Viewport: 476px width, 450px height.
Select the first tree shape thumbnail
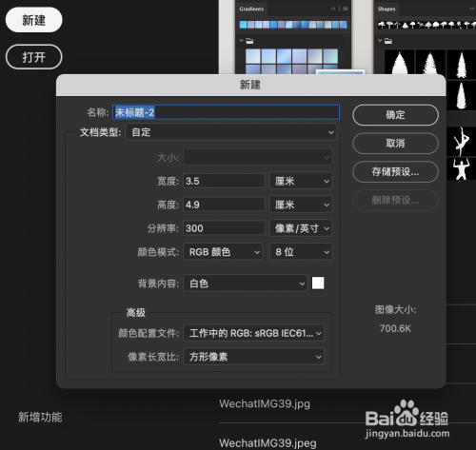pos(400,63)
